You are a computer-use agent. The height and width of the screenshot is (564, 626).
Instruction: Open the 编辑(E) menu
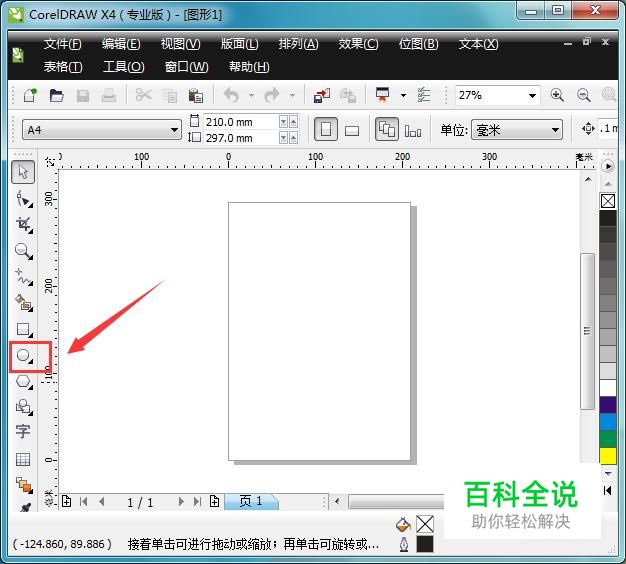(x=121, y=44)
